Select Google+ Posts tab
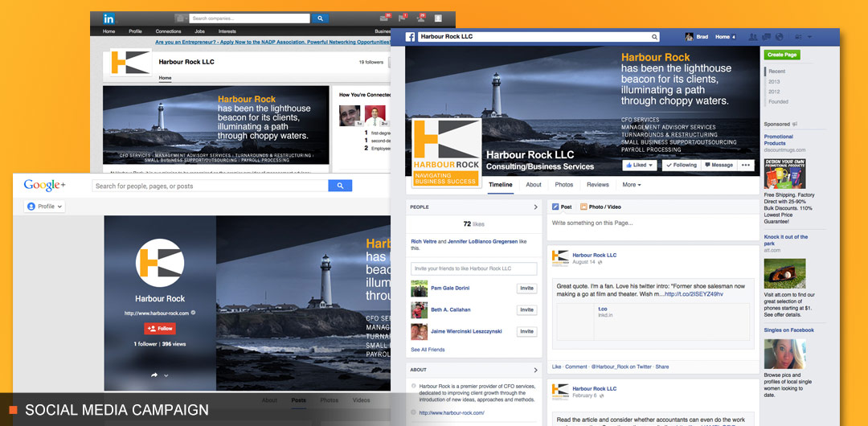The image size is (868, 426). [x=298, y=400]
